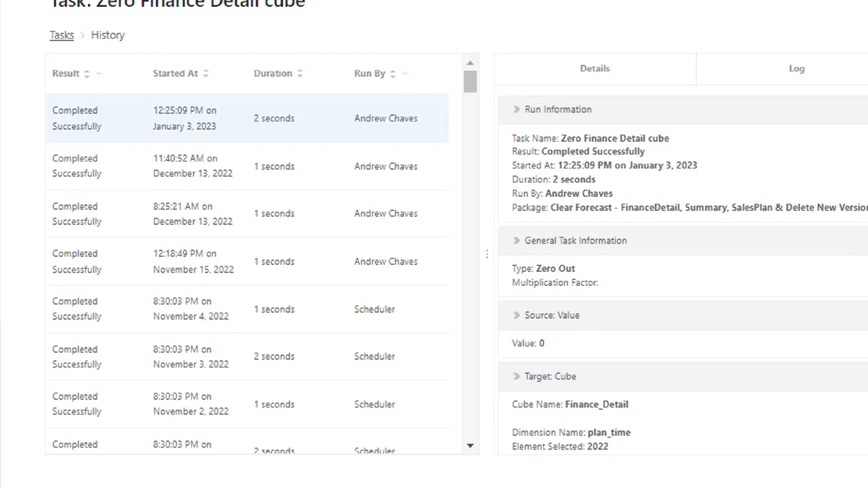Click scrollbar down arrow in history list
Image resolution: width=868 pixels, height=488 pixels.
pyautogui.click(x=470, y=446)
